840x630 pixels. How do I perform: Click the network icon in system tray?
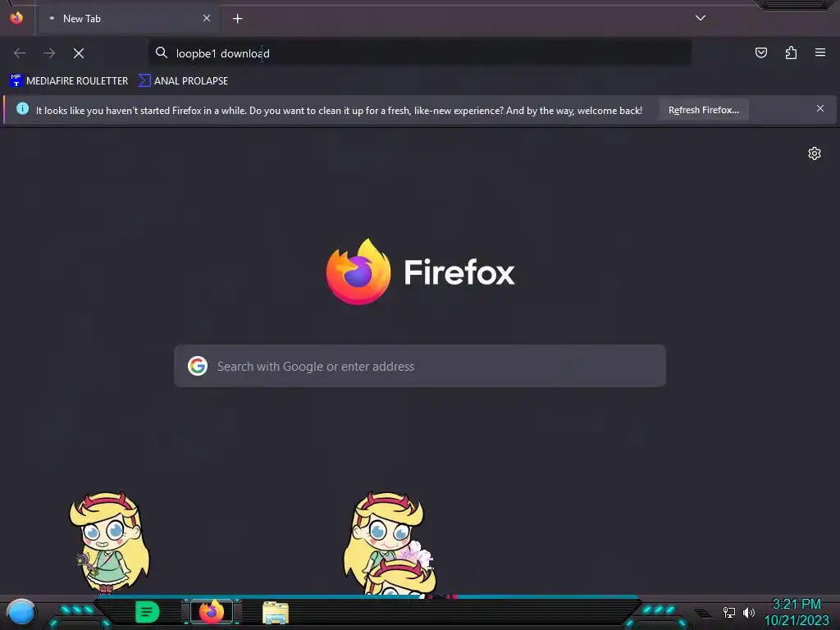(x=729, y=612)
